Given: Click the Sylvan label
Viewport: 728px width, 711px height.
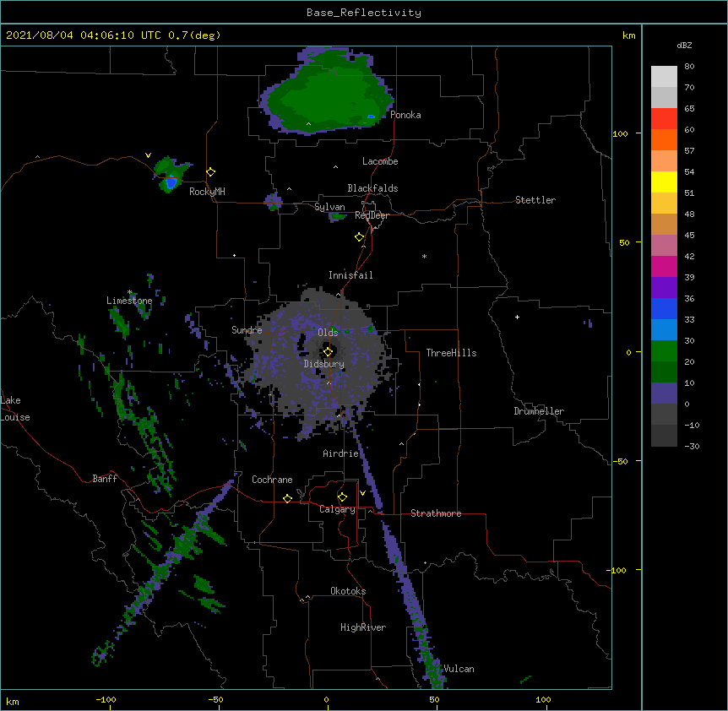Looking at the screenshot, I should click(x=329, y=207).
